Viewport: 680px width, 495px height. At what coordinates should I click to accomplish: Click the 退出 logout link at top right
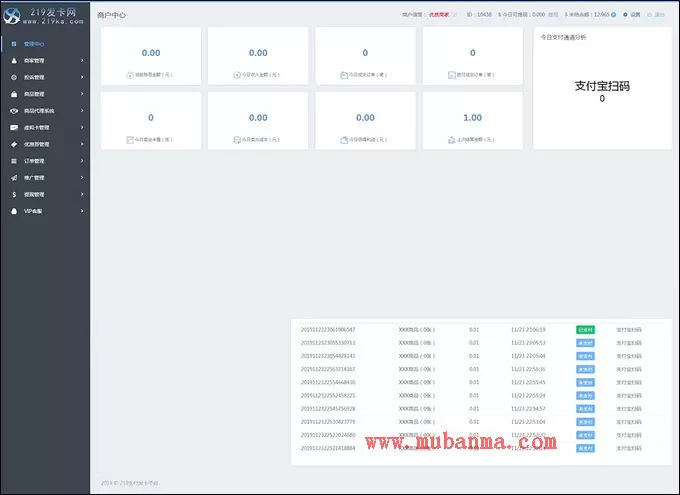659,15
